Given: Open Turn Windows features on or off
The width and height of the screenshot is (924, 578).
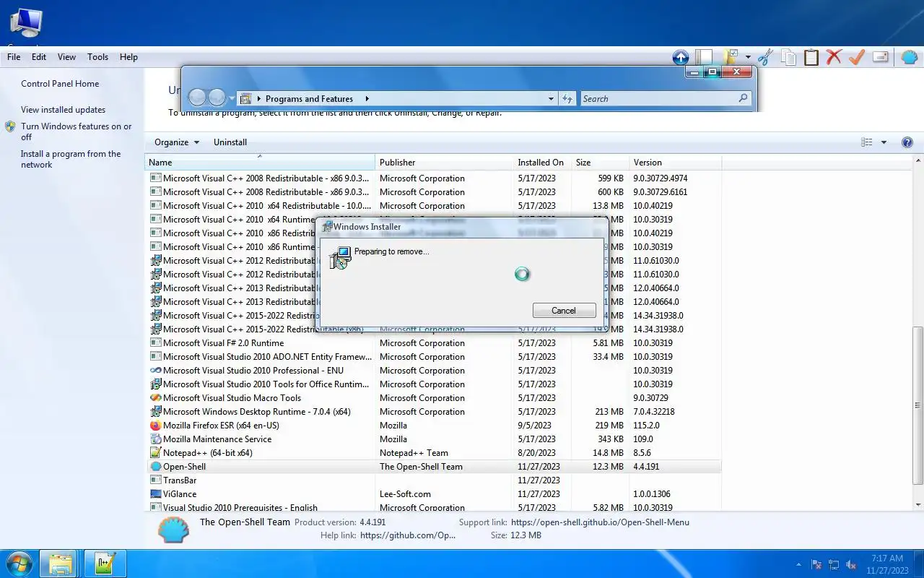Looking at the screenshot, I should click(x=77, y=131).
